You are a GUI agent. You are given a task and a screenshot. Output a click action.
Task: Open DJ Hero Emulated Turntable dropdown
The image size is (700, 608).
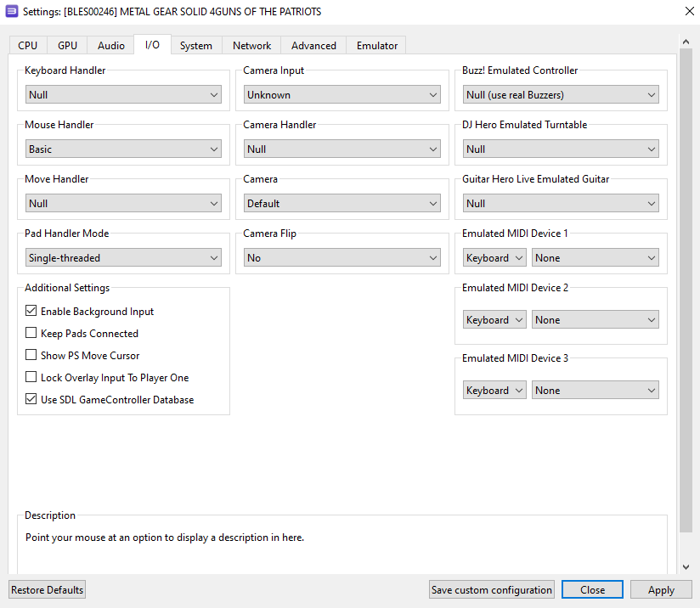click(x=561, y=149)
